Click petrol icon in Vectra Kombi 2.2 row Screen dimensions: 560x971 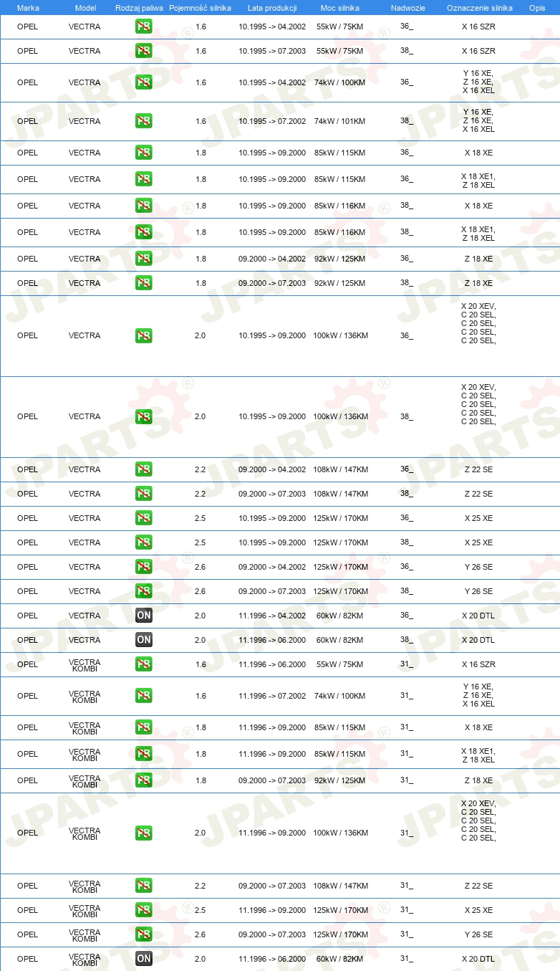coord(144,886)
